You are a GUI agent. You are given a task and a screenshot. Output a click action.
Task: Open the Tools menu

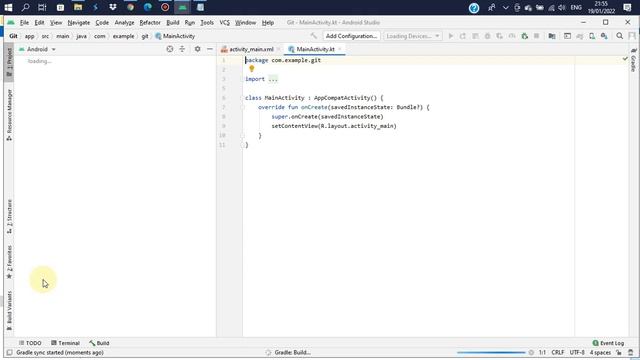[x=207, y=22]
